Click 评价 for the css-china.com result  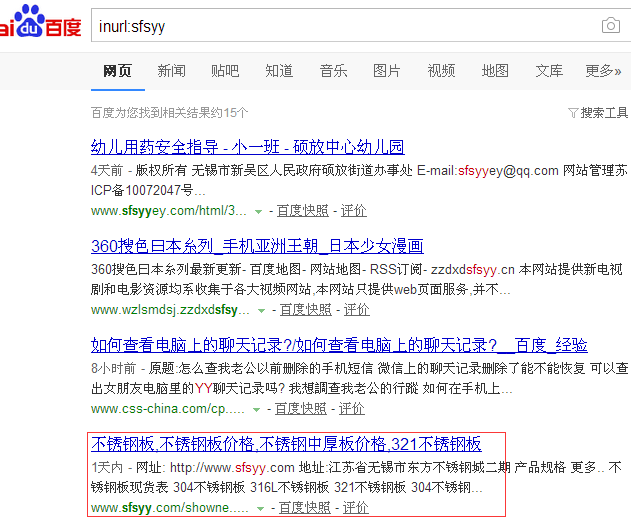(x=352, y=409)
